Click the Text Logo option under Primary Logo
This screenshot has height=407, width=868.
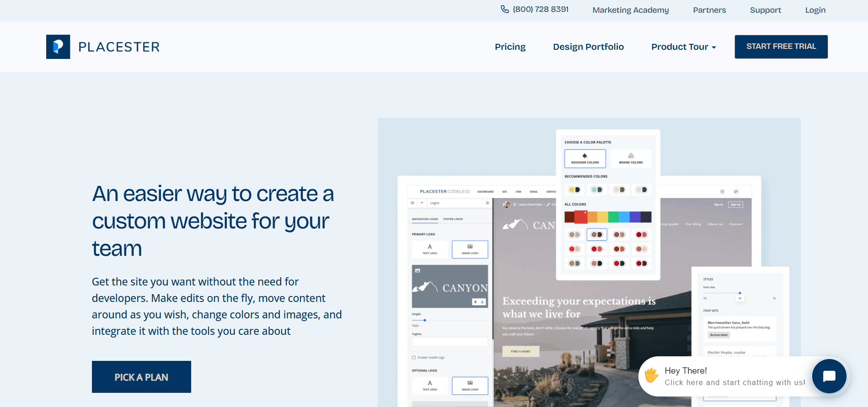[x=430, y=249]
